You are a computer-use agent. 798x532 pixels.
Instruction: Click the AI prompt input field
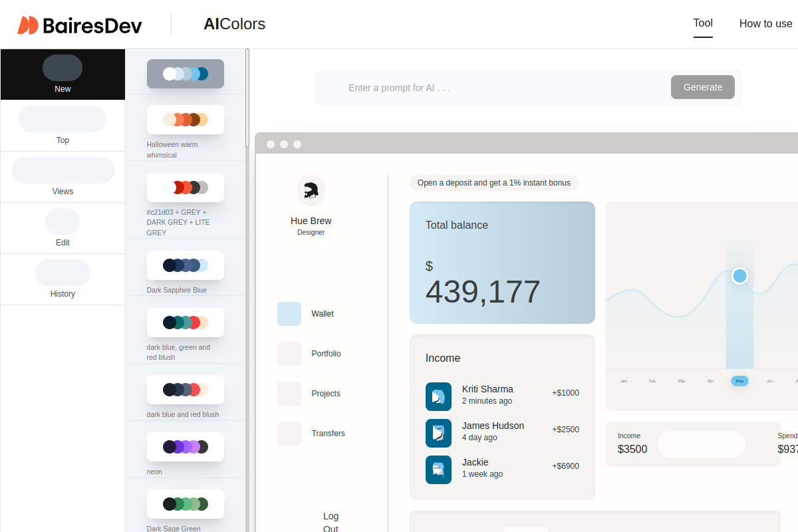(x=505, y=88)
